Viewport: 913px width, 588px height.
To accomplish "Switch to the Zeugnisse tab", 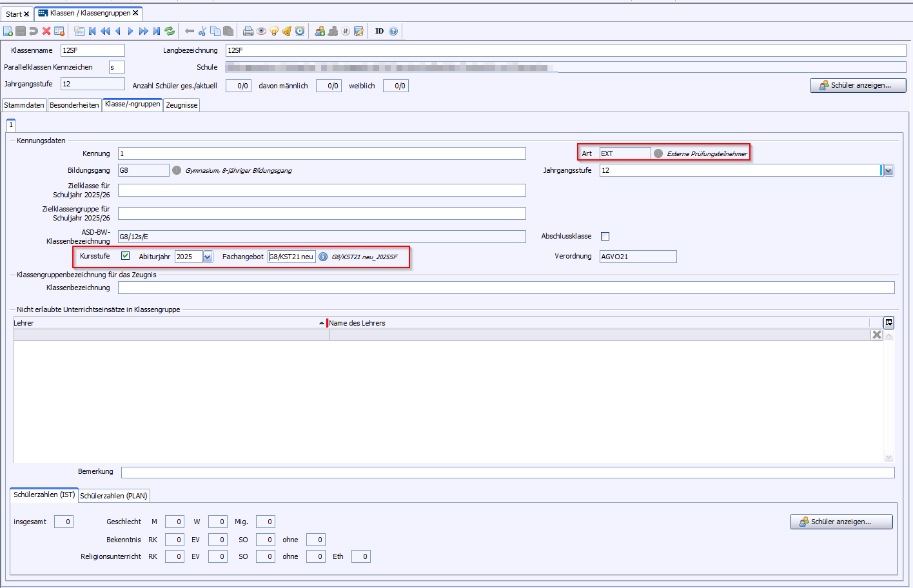I will 181,105.
